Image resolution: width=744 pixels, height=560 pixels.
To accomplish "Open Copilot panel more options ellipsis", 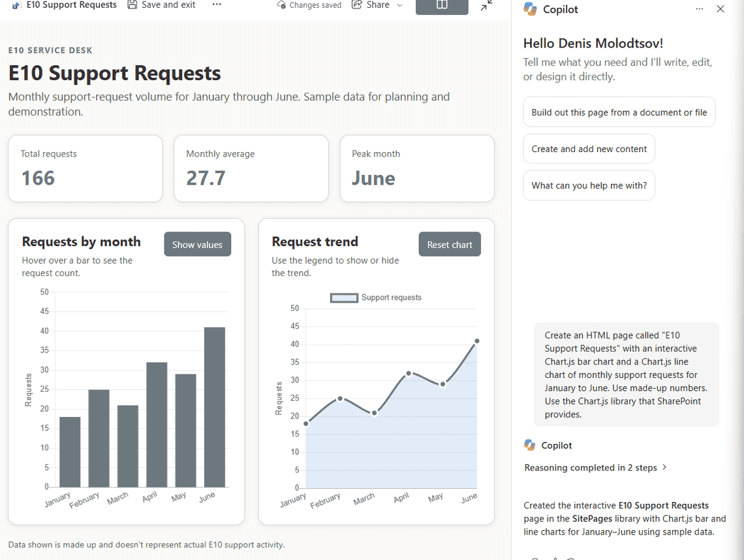I will [x=700, y=9].
